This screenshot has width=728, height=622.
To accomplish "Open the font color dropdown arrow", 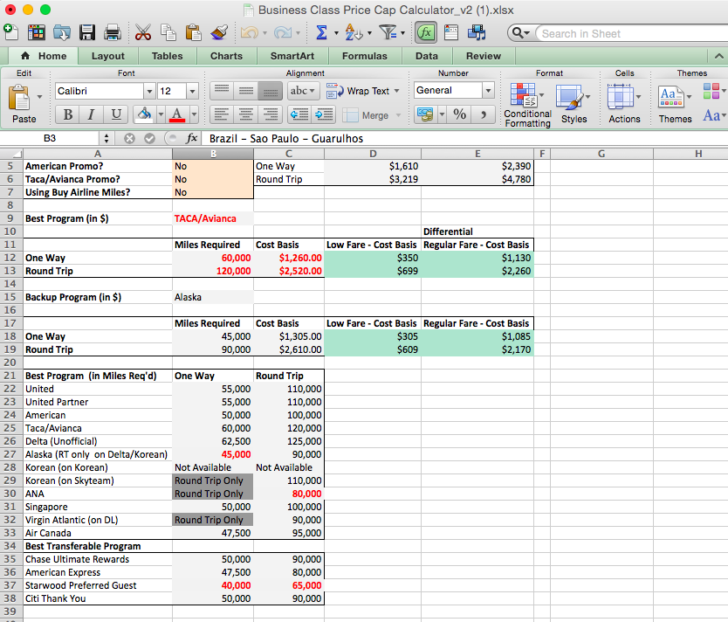I will pyautogui.click(x=194, y=114).
